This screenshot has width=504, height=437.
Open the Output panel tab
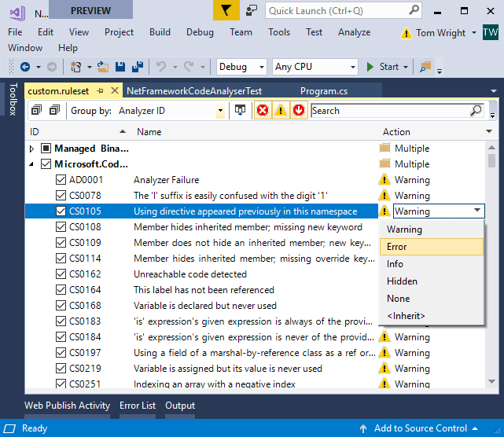point(180,406)
